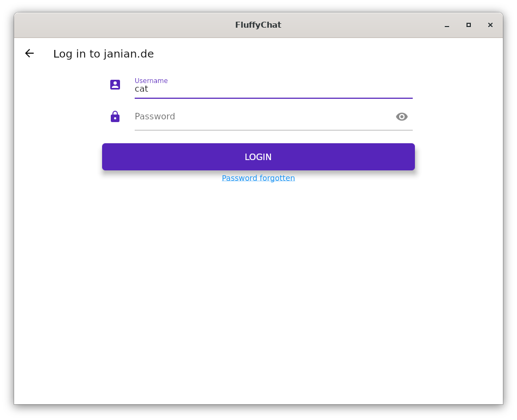The width and height of the screenshot is (517, 420).
Task: Open the Password forgotten link
Action: point(258,178)
